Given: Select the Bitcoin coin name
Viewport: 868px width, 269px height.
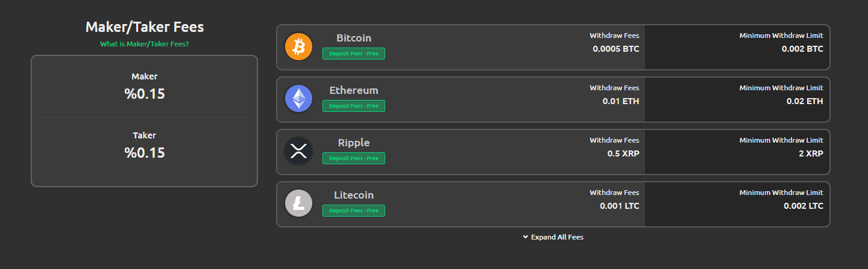Looking at the screenshot, I should coord(354,38).
